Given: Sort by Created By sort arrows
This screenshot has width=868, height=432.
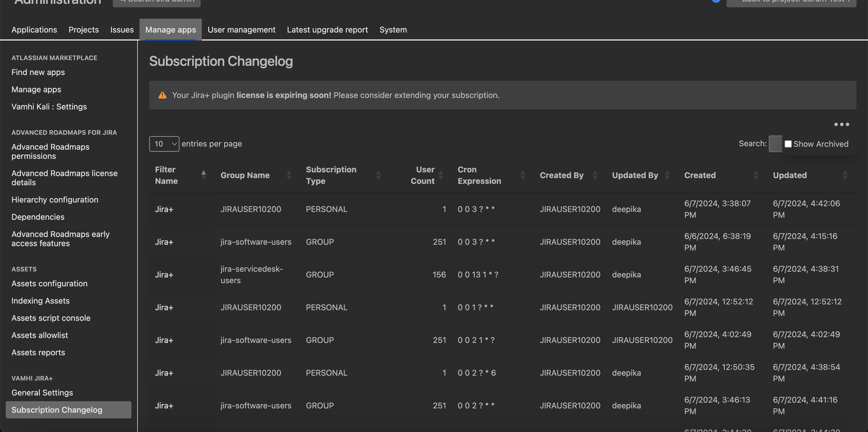Looking at the screenshot, I should pyautogui.click(x=595, y=175).
